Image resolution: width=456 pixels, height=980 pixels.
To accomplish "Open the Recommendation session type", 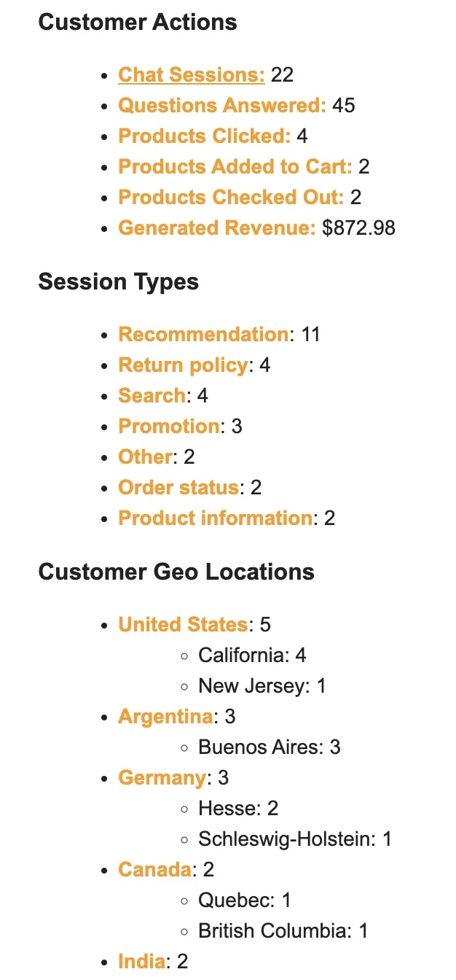I will [203, 335].
